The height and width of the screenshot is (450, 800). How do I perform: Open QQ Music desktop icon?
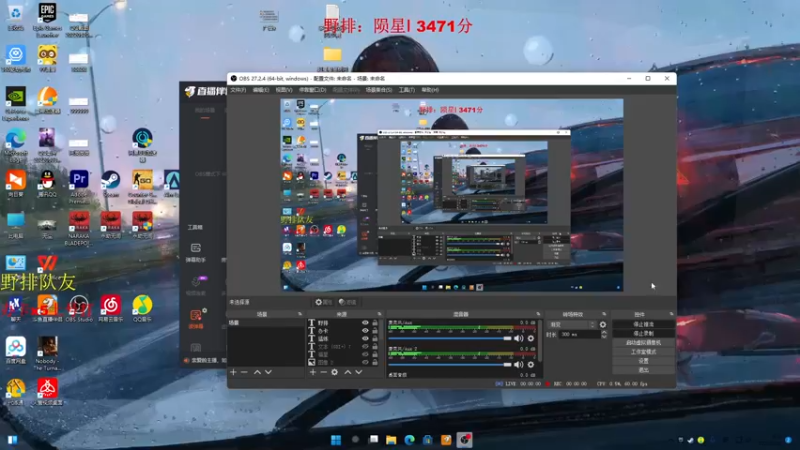click(142, 309)
